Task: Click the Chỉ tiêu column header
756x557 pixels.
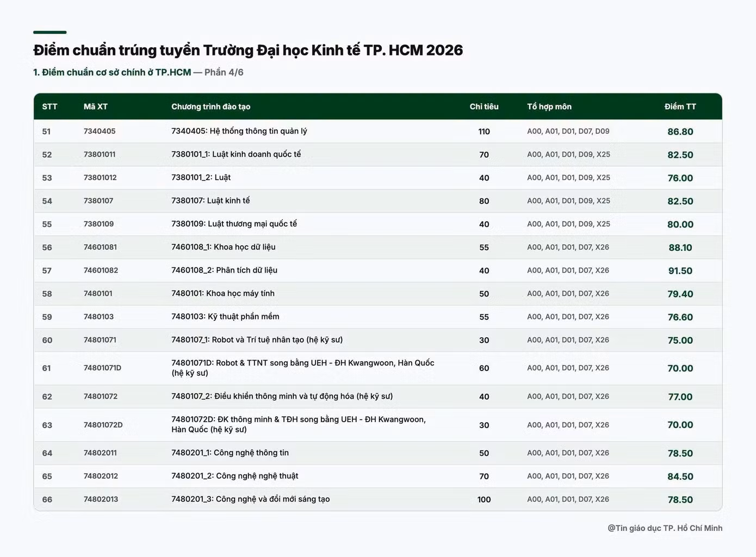Action: pos(484,107)
